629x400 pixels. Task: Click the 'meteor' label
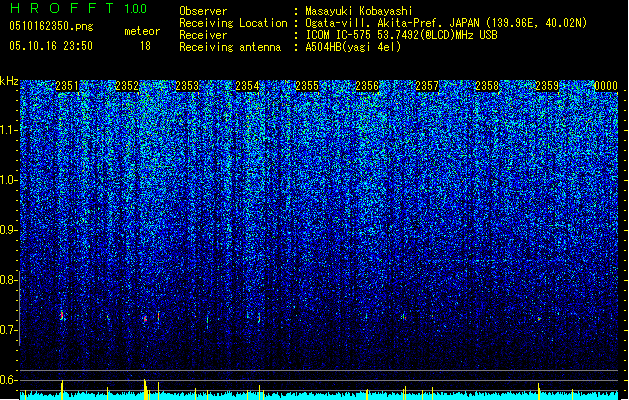[x=142, y=31]
